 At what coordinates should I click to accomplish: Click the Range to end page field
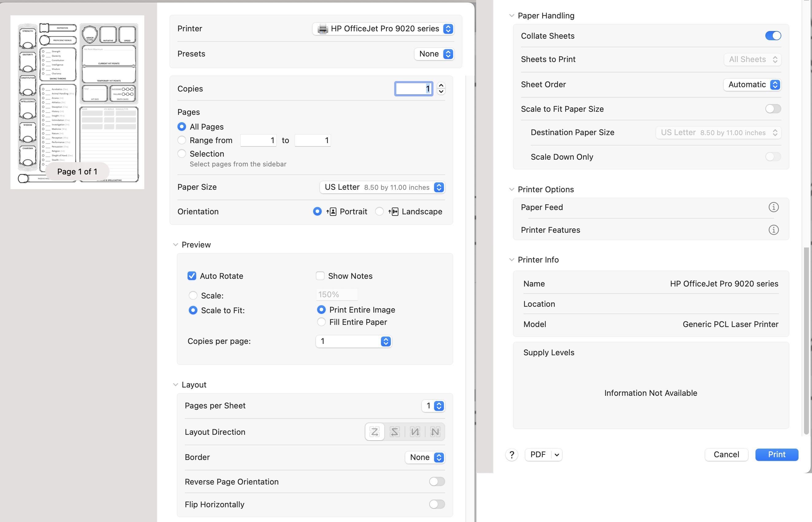point(313,140)
